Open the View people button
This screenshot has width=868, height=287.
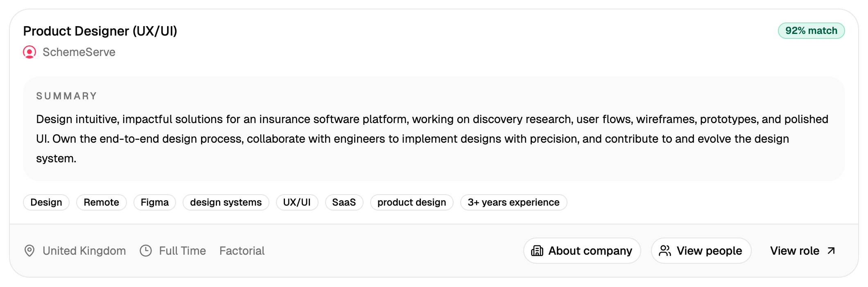pos(701,251)
